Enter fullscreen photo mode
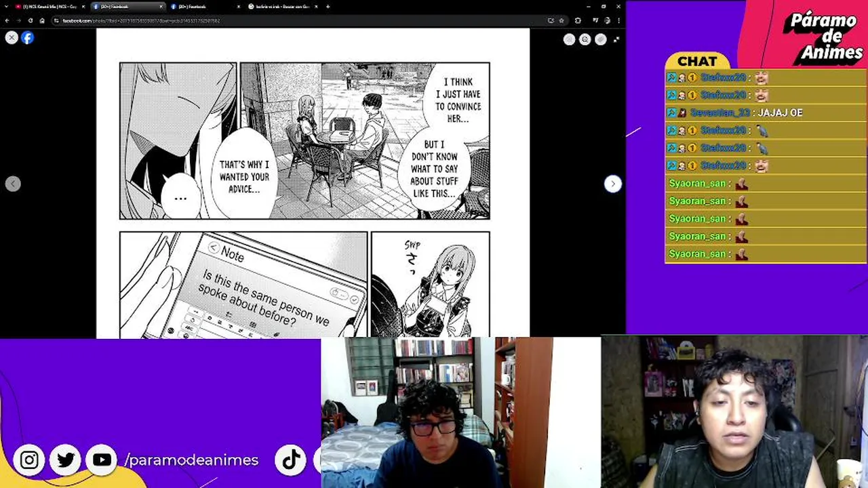 (616, 39)
